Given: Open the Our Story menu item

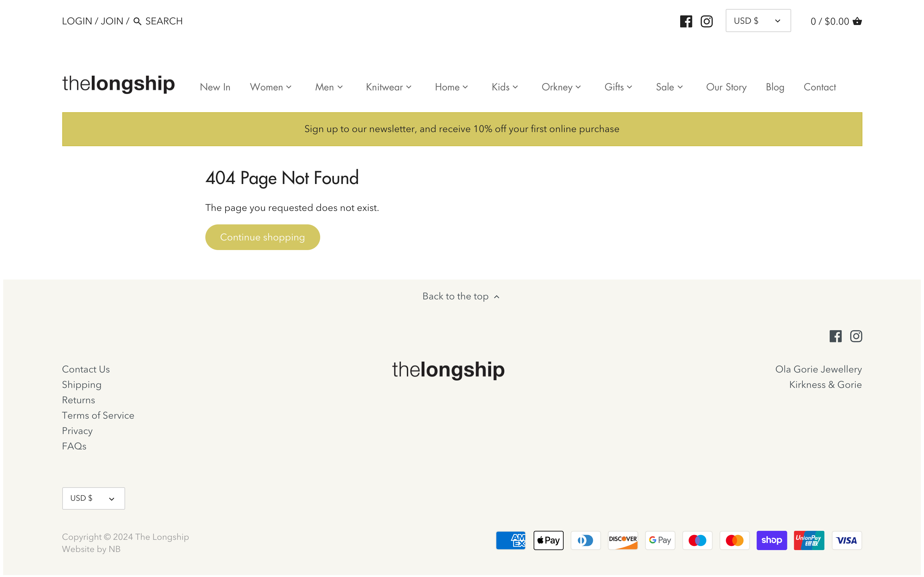Looking at the screenshot, I should point(726,87).
